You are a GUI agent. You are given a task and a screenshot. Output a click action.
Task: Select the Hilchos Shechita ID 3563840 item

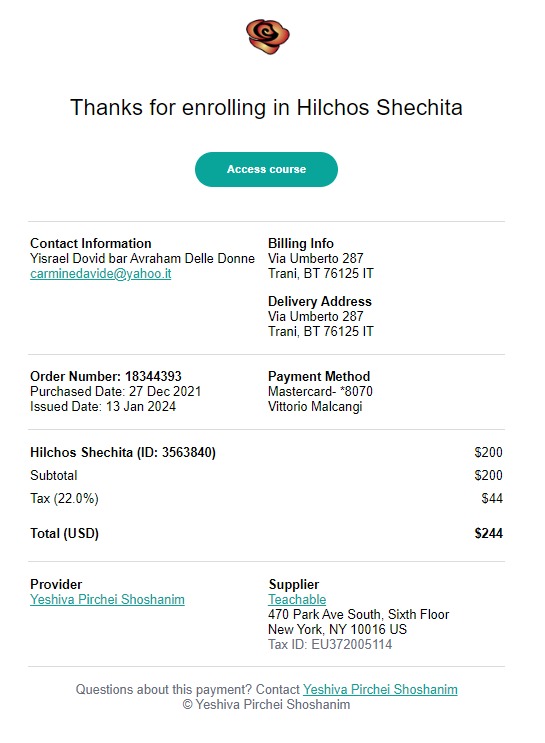click(123, 453)
